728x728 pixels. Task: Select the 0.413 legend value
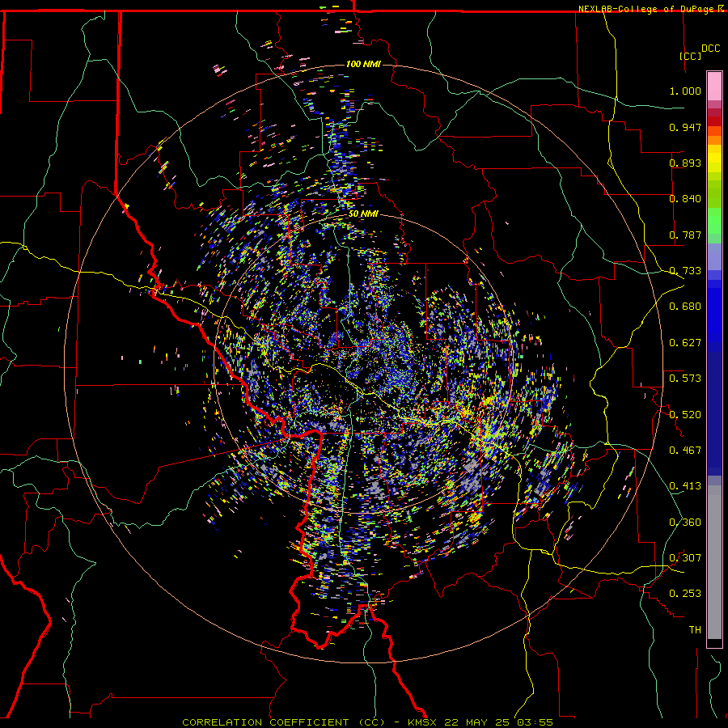685,486
